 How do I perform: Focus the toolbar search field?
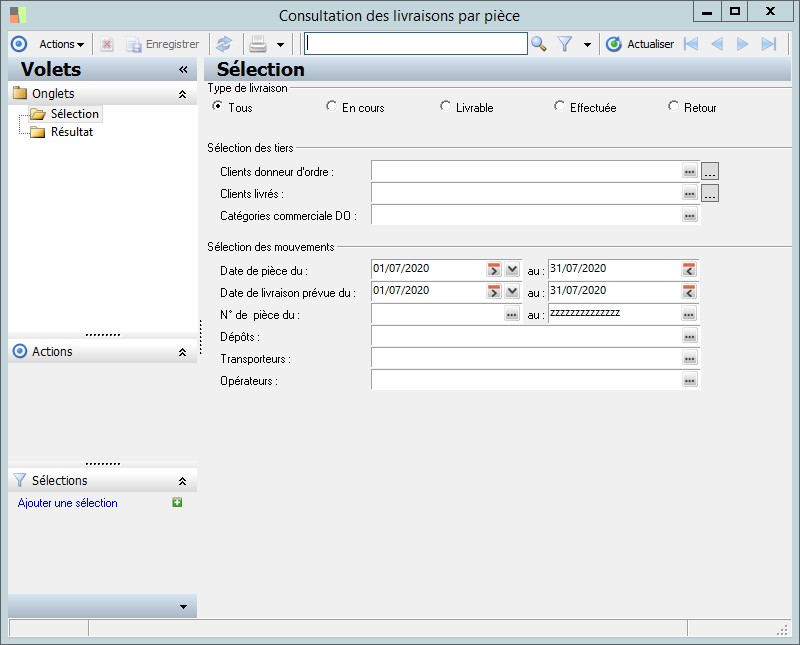click(416, 44)
